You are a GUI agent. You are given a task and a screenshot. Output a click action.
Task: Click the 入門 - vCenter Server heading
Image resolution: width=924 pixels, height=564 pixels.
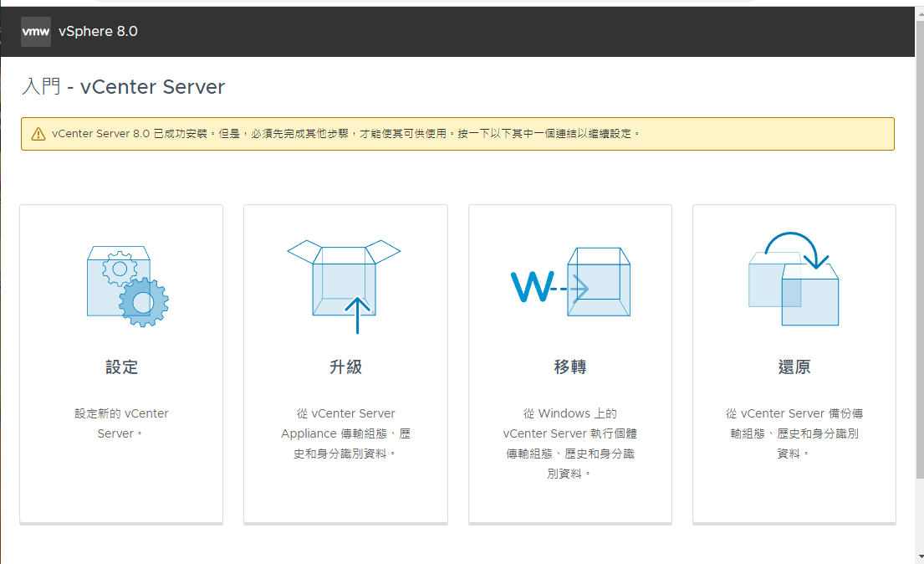tap(123, 87)
